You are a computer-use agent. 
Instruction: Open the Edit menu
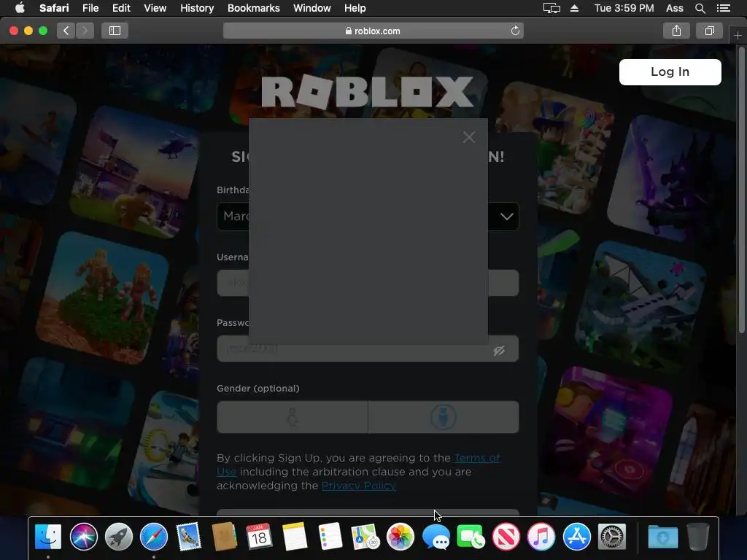(x=121, y=8)
